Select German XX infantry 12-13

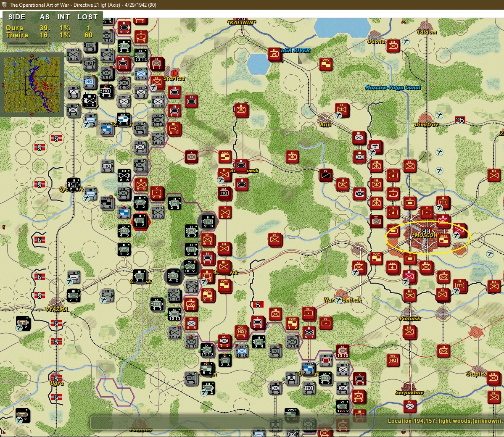[x=158, y=212]
